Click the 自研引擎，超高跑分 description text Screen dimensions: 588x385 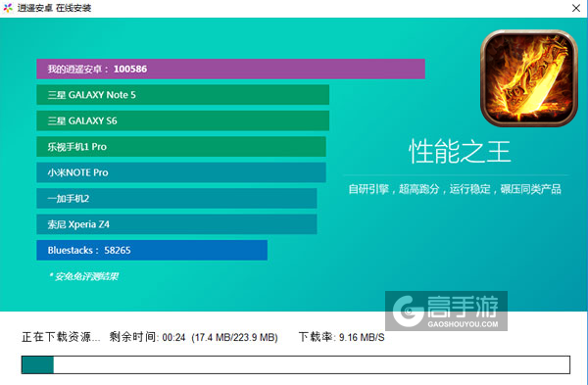455,189
